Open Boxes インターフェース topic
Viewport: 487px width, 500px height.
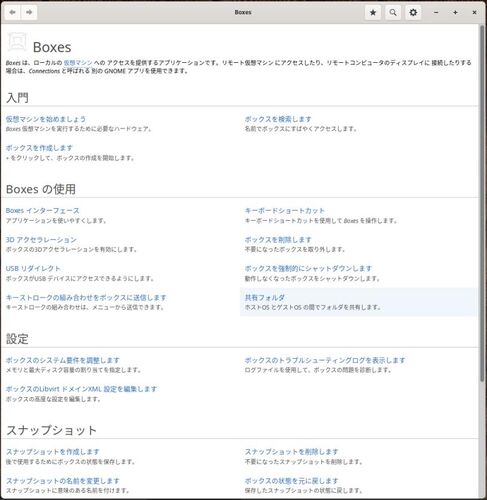[43, 211]
